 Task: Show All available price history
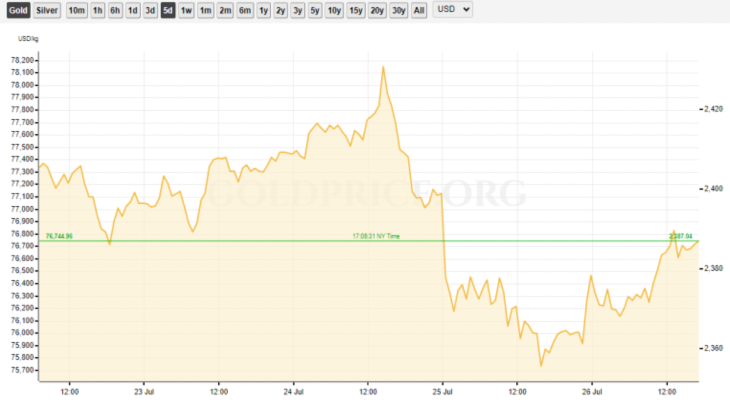click(x=419, y=10)
